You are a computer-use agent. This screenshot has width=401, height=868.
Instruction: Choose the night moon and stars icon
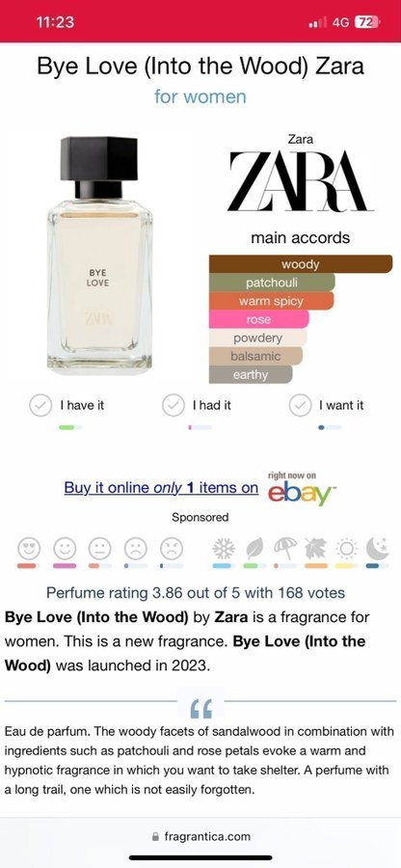click(377, 549)
